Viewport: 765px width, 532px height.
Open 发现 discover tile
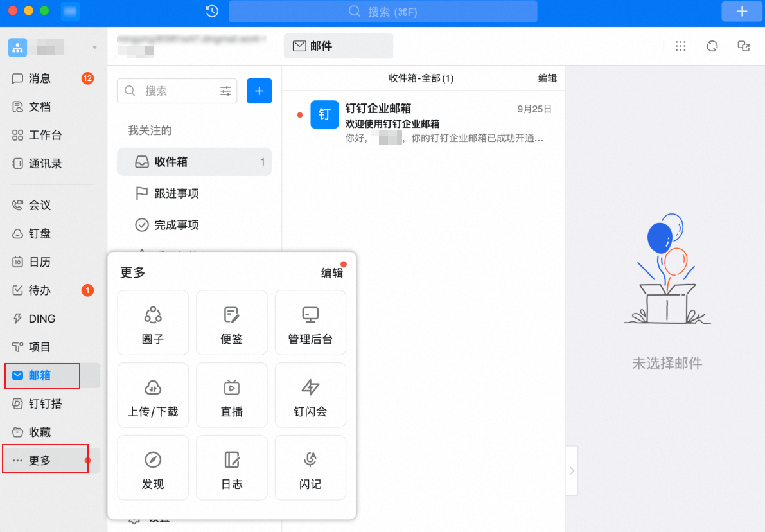pyautogui.click(x=153, y=468)
